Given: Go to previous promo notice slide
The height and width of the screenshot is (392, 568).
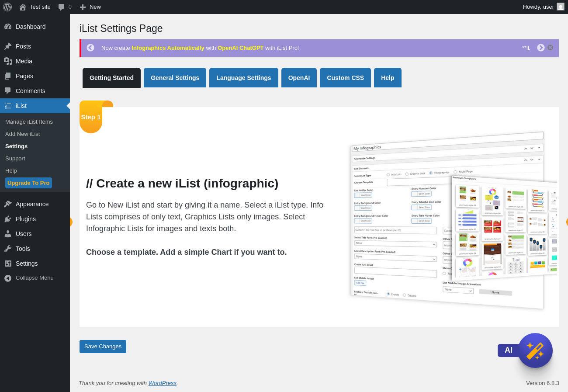Looking at the screenshot, I should click(x=90, y=48).
